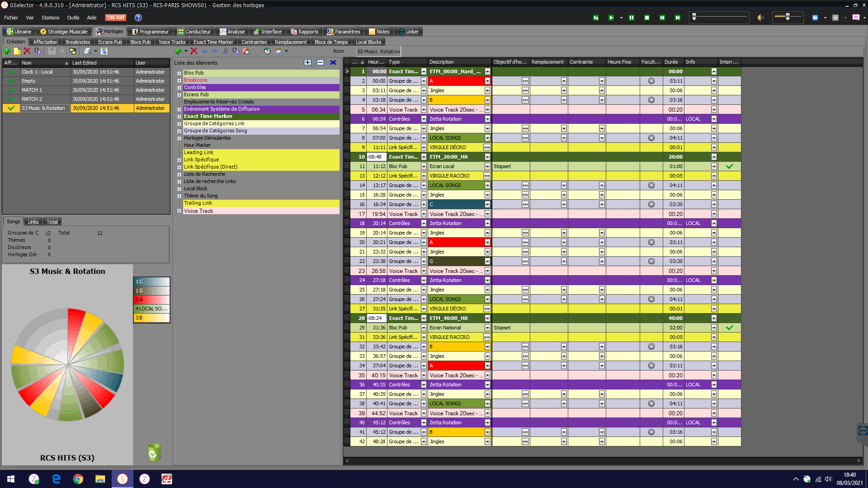Screen dimensions: 868x488
Task: Move element up with blue arrow
Action: pyautogui.click(x=205, y=51)
